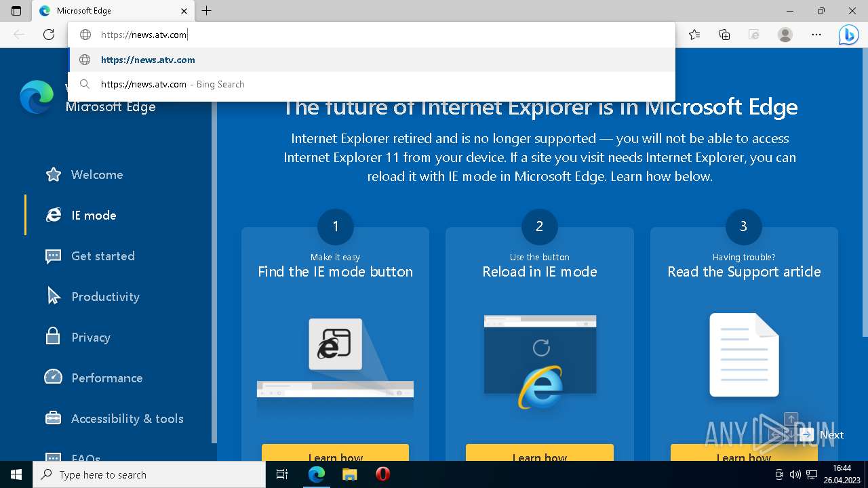Click Learn how under Find the IE mode button
Image resolution: width=868 pixels, height=488 pixels.
[x=336, y=453]
